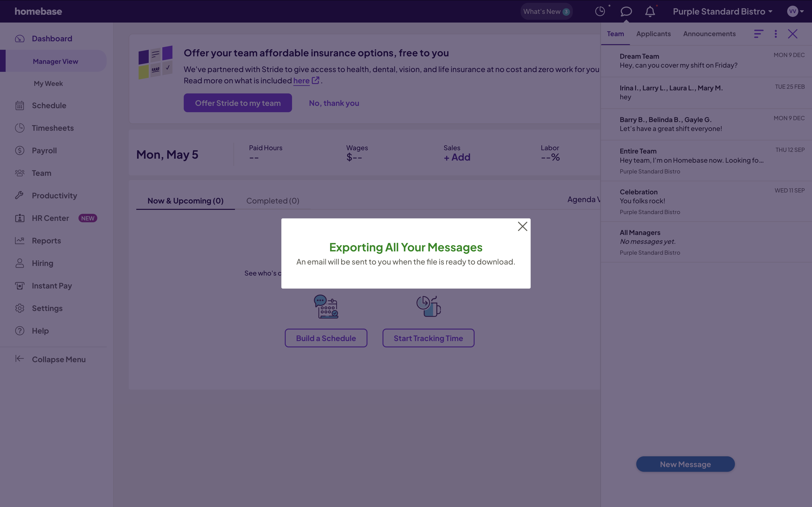This screenshot has width=812, height=507.
Task: Select the Team sidebar icon
Action: click(20, 173)
